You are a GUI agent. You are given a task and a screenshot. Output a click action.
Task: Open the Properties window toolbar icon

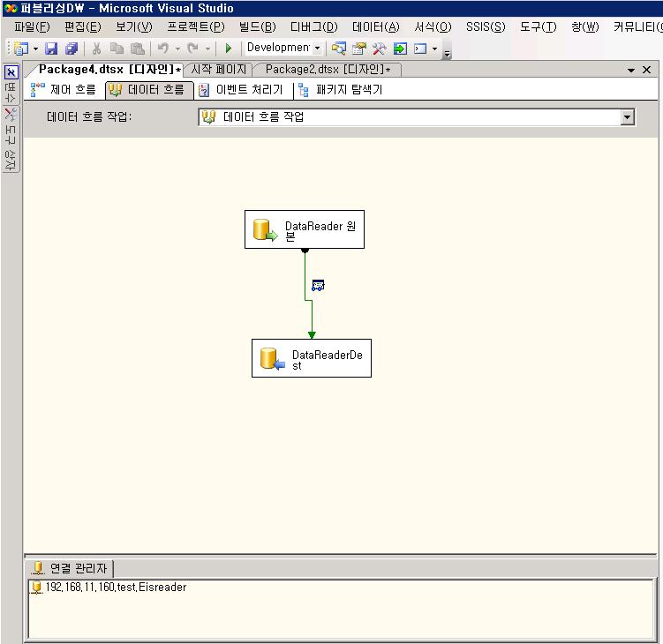pyautogui.click(x=358, y=49)
